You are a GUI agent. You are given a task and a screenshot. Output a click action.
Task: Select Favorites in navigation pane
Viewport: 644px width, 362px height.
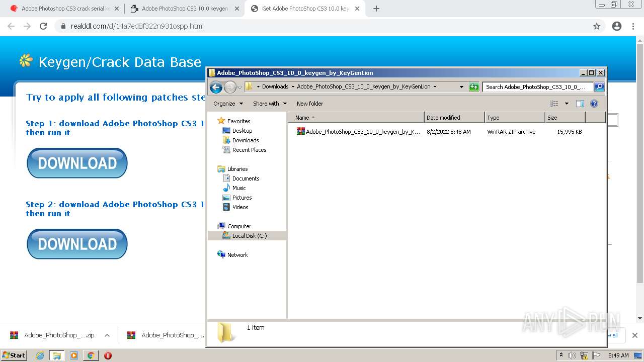(238, 121)
